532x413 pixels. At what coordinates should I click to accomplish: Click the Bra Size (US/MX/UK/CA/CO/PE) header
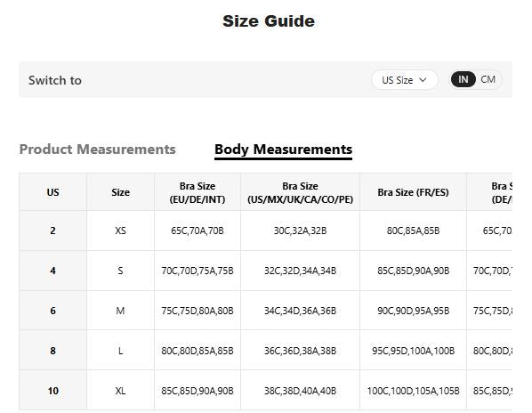click(301, 192)
